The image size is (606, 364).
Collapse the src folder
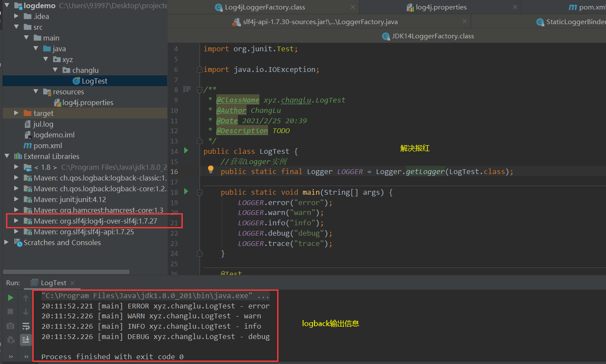(16, 27)
